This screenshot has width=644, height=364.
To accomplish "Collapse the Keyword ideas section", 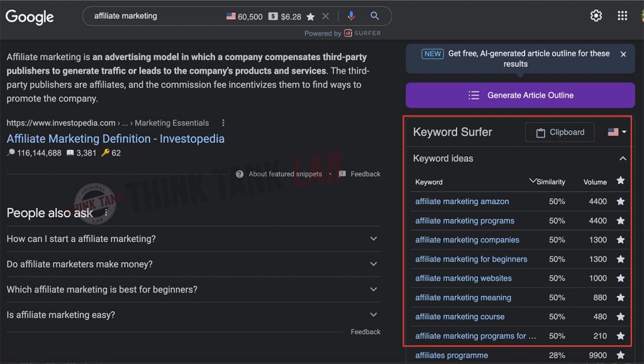I will [x=623, y=158].
